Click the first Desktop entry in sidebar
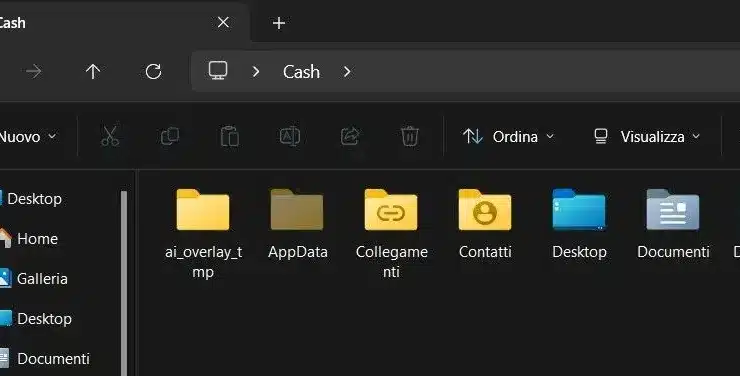 [31, 199]
